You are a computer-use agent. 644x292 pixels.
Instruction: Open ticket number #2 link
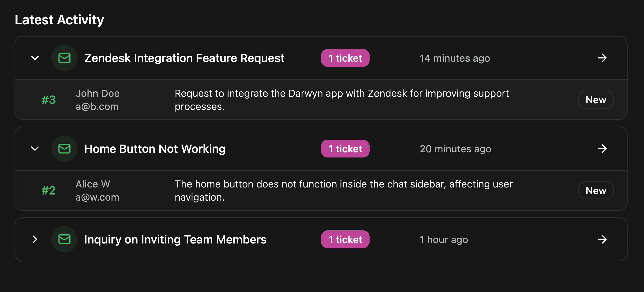coord(49,191)
